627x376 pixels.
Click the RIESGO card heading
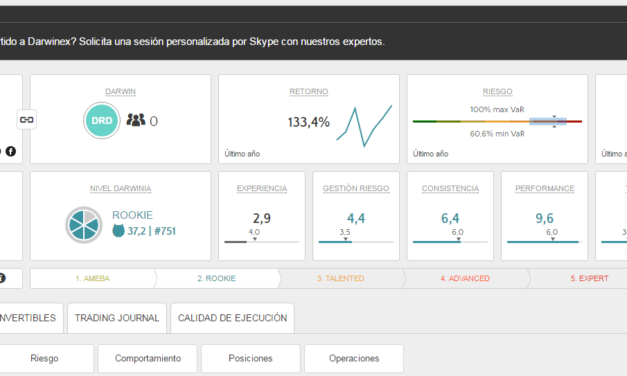click(x=497, y=92)
